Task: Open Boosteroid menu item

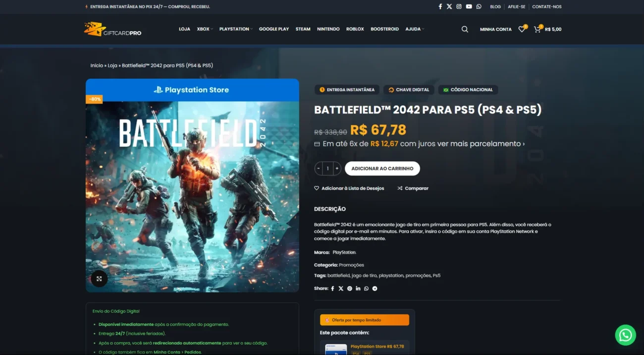Action: click(385, 29)
